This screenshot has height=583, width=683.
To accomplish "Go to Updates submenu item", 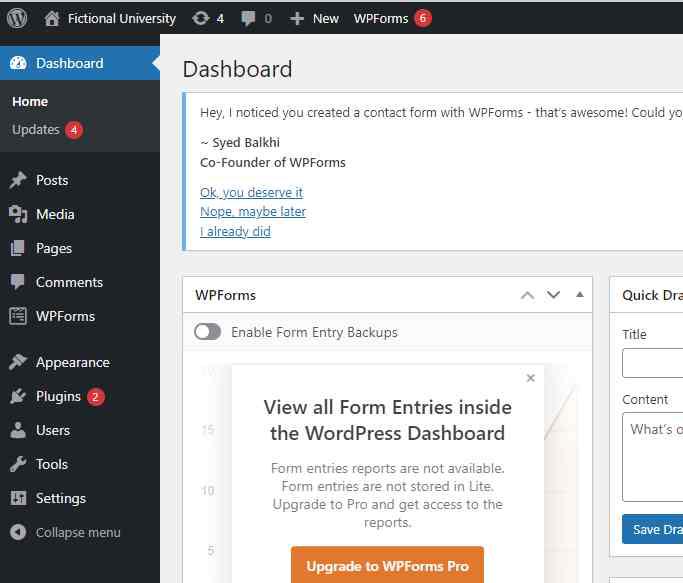I will (36, 130).
